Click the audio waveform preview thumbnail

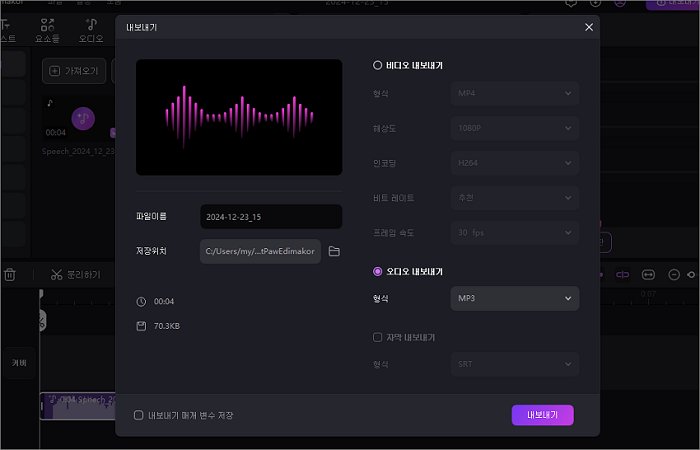239,117
